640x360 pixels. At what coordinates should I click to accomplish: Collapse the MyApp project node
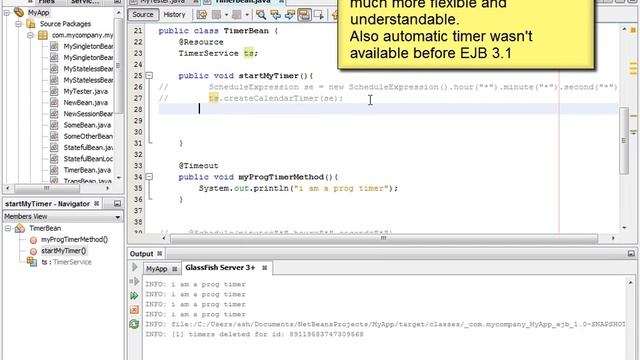click(7, 13)
